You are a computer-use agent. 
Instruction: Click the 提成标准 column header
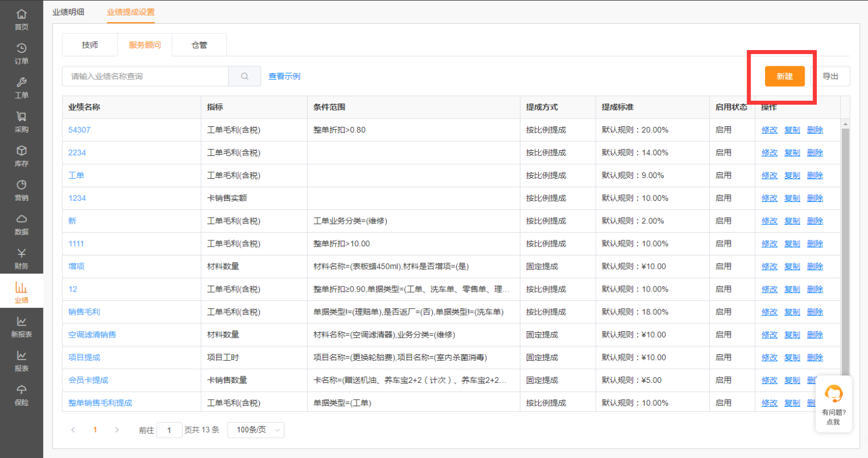[653, 107]
